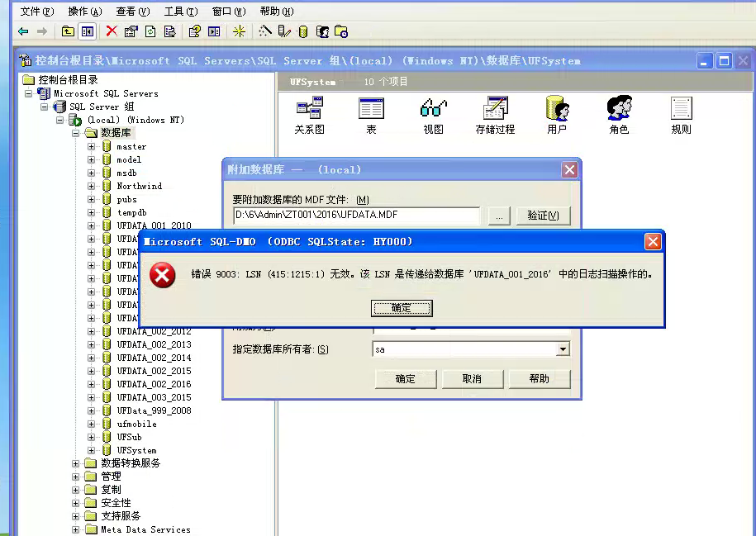This screenshot has height=536, width=756.
Task: Expand the msdb database node
Action: click(x=91, y=173)
